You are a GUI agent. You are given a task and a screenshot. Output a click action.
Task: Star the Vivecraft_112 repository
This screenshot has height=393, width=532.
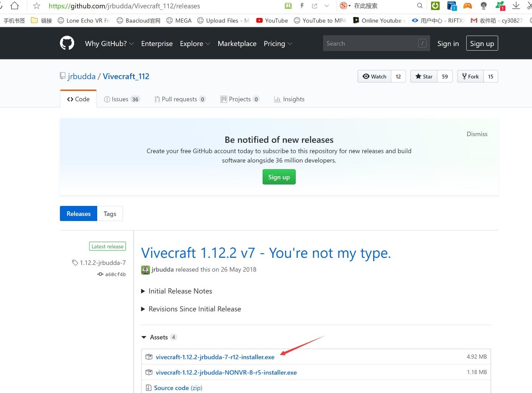click(x=424, y=76)
